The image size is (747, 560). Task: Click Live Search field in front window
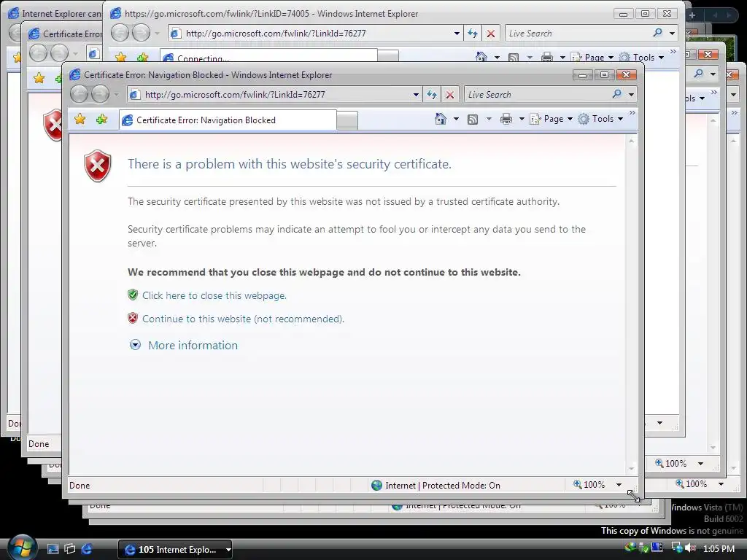(537, 95)
